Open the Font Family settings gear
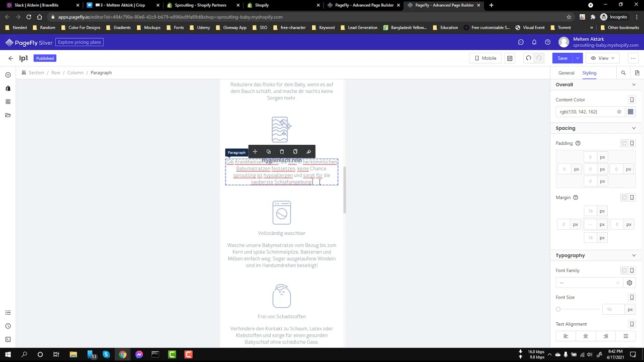Viewport: 644px width, 362px height. (629, 283)
